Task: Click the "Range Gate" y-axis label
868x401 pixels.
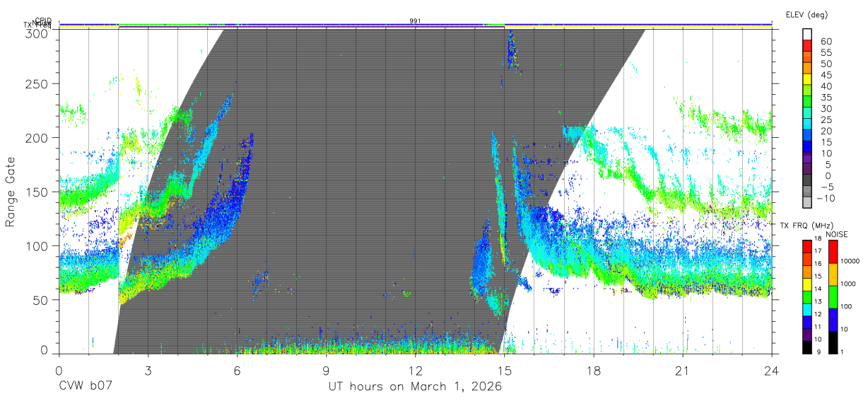Action: [11, 192]
